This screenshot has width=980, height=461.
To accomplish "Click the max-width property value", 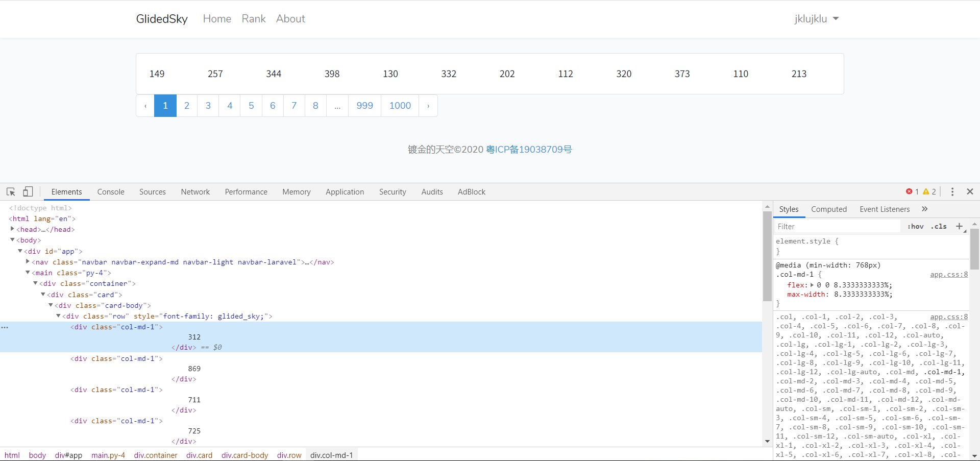I will click(863, 295).
